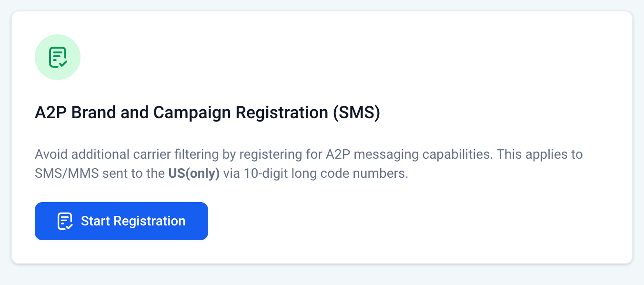The height and width of the screenshot is (285, 644).
Task: Click the white checklist icon on blue button
Action: (65, 221)
